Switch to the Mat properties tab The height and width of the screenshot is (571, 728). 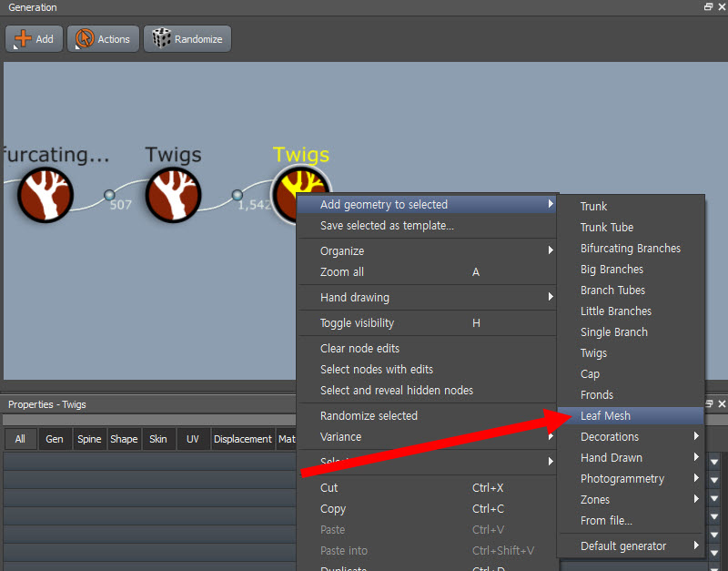[x=287, y=439]
